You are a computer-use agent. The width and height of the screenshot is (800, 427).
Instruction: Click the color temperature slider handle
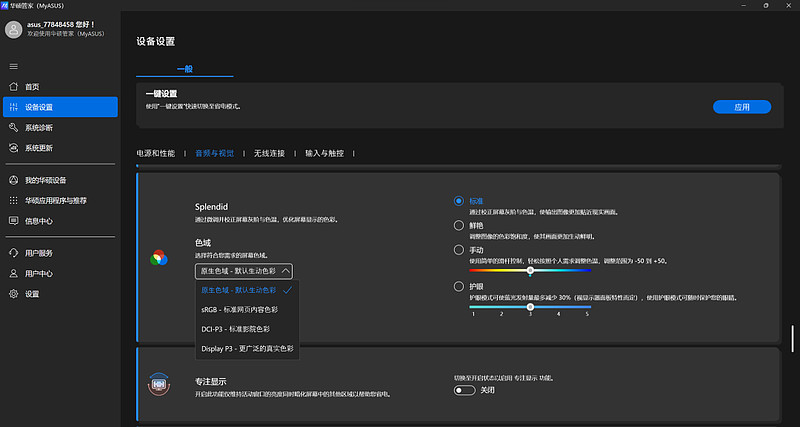(x=530, y=270)
